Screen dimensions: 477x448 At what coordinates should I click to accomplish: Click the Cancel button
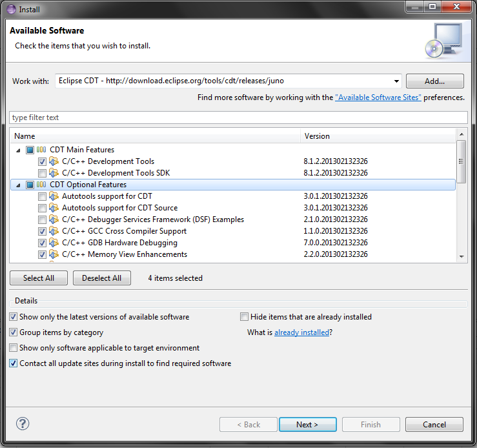(434, 425)
